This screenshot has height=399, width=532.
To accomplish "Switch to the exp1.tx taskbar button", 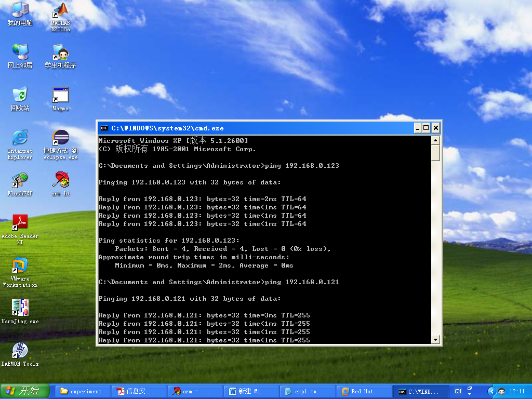I will pos(308,391).
